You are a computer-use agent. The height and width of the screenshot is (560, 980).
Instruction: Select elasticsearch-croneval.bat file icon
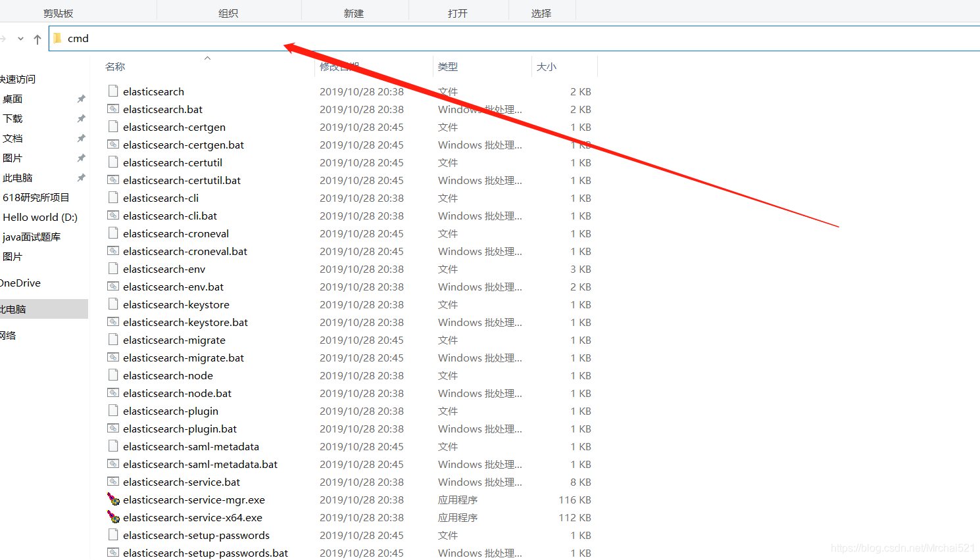[x=113, y=250]
